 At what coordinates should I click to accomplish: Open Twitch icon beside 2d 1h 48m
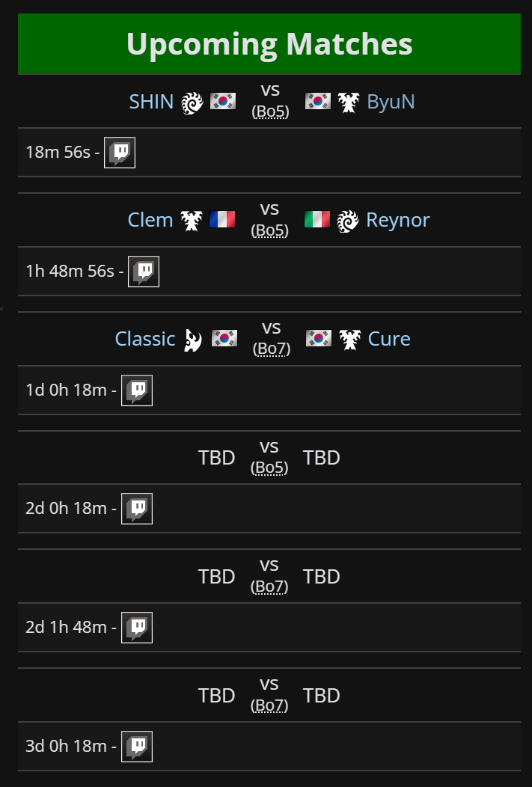tap(137, 628)
